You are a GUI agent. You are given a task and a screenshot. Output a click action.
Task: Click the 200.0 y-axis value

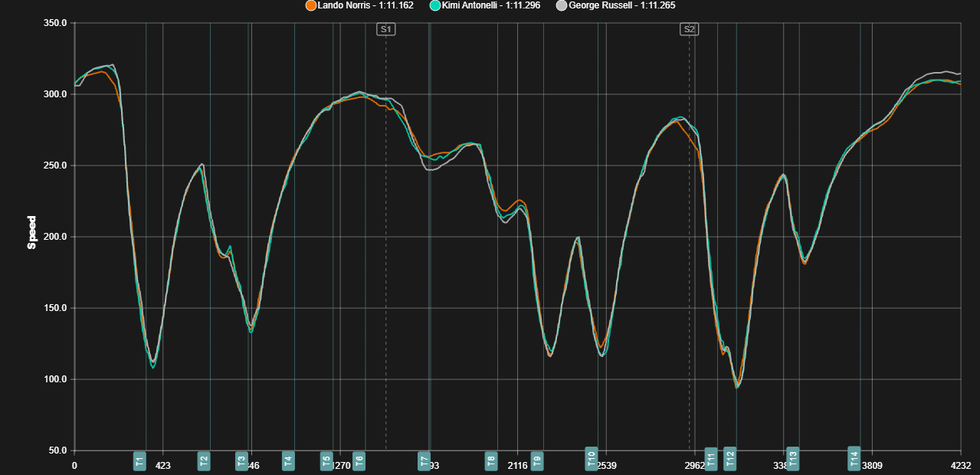[56, 237]
